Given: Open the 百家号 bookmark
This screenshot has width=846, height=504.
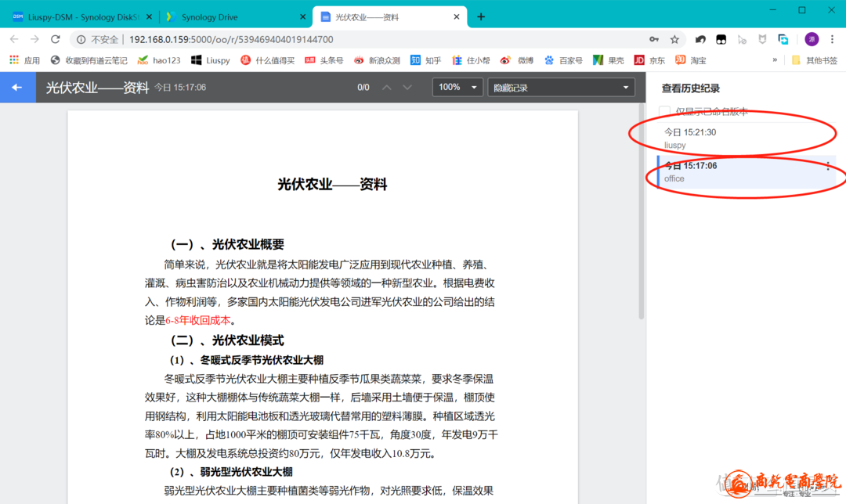Looking at the screenshot, I should [x=562, y=60].
